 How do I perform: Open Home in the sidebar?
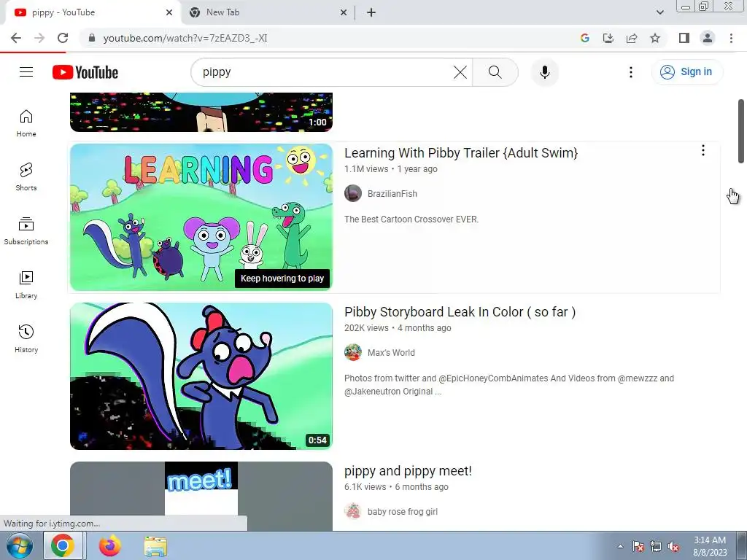26,123
